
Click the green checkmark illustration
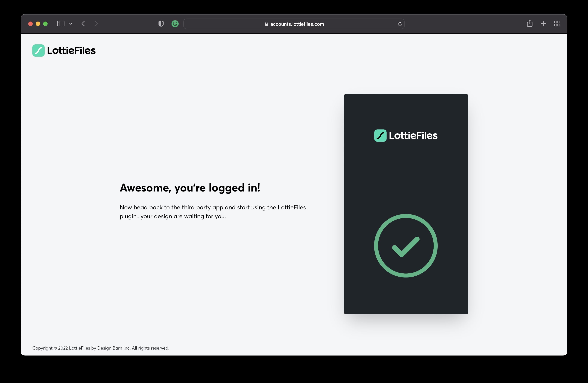[406, 246]
